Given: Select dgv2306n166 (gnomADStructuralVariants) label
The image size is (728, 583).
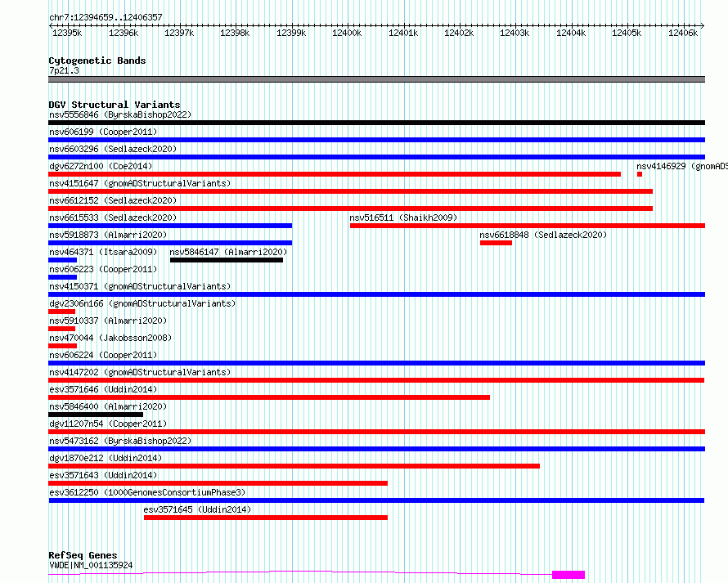Looking at the screenshot, I should [142, 303].
